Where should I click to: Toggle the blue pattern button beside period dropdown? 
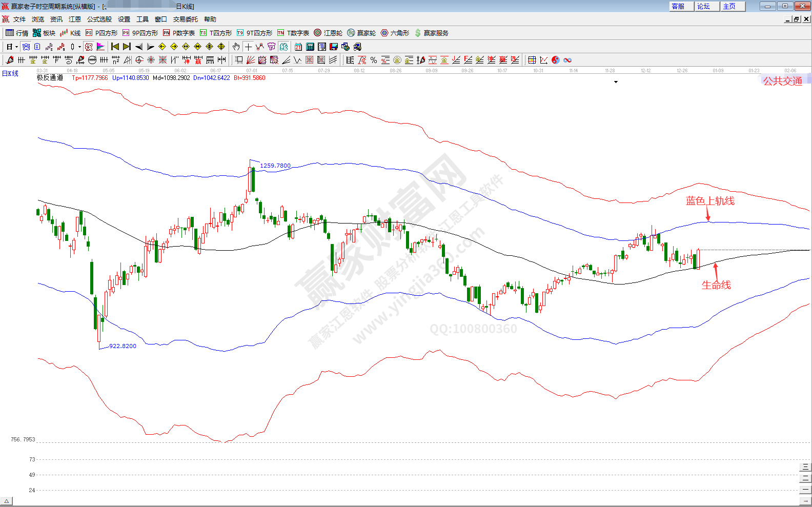[x=26, y=47]
